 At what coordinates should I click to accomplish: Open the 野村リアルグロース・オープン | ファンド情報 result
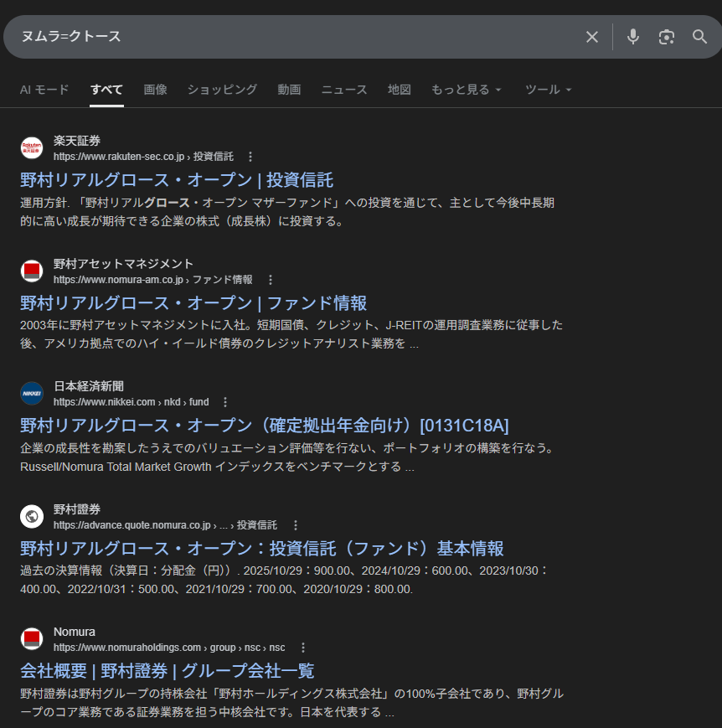(x=193, y=303)
